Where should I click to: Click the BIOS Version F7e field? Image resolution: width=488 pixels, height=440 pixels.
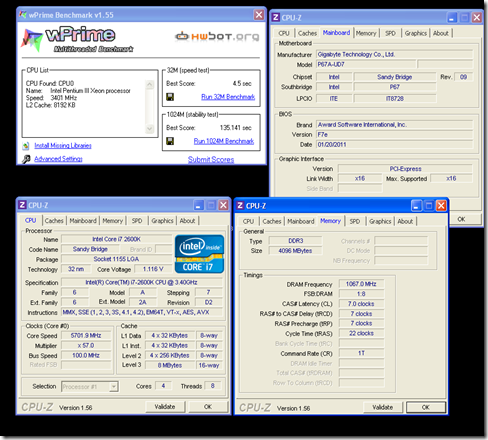click(x=394, y=135)
